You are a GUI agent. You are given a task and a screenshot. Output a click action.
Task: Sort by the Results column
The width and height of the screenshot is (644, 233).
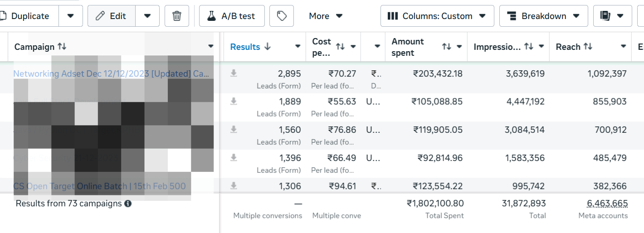(x=251, y=47)
